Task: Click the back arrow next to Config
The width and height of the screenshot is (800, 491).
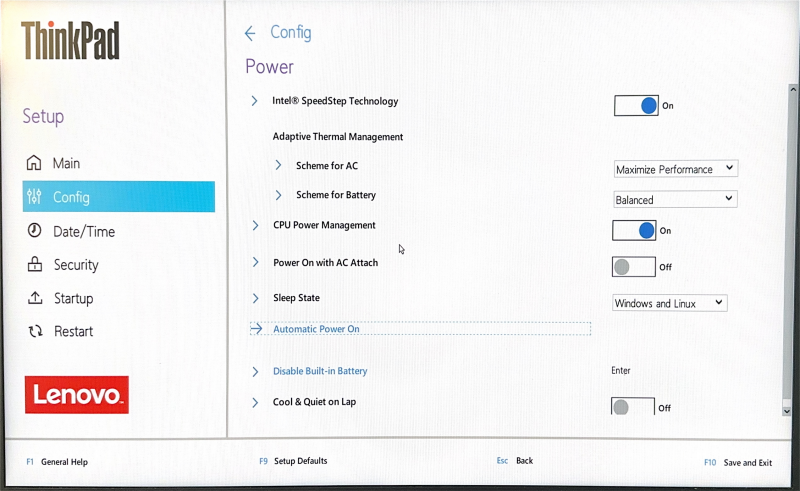Action: coord(250,34)
